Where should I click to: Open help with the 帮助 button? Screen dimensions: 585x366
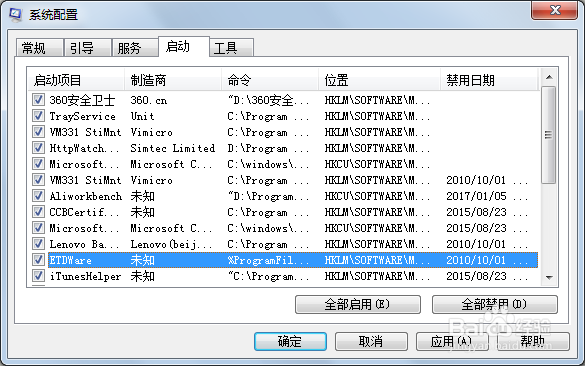533,341
